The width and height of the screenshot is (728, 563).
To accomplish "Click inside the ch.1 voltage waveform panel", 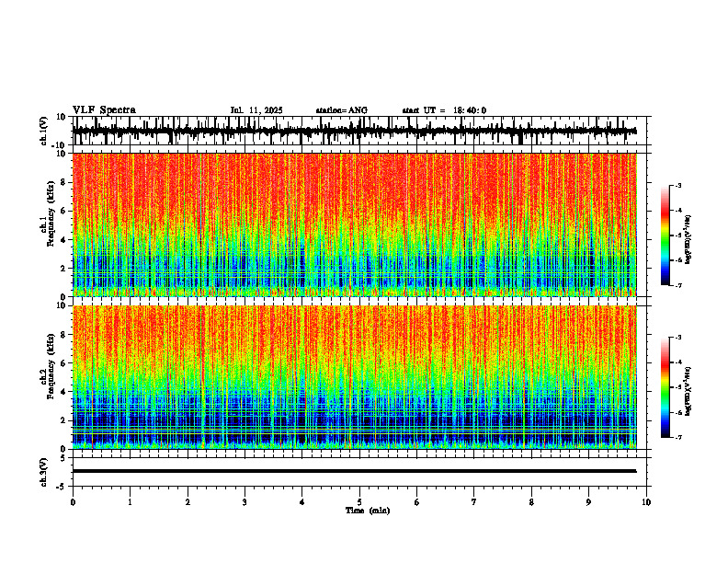I will tap(361, 131).
